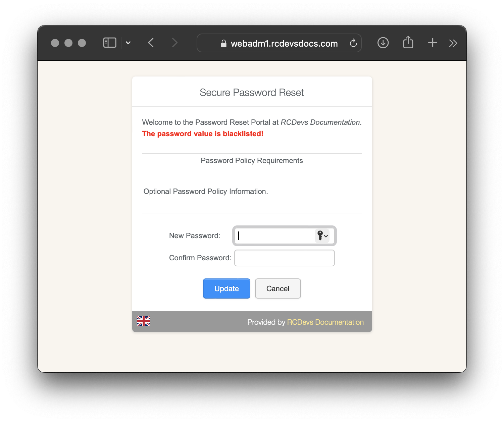The width and height of the screenshot is (504, 422).
Task: Click the webadm1.rcdevsdocs.com address bar
Action: 284,44
